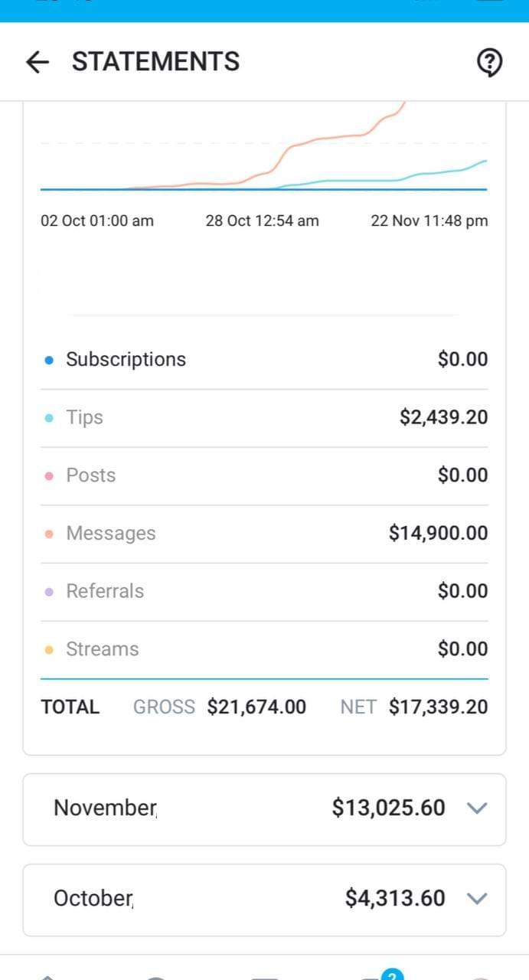Expand the November chevron arrow
This screenshot has width=529, height=980.
(476, 808)
